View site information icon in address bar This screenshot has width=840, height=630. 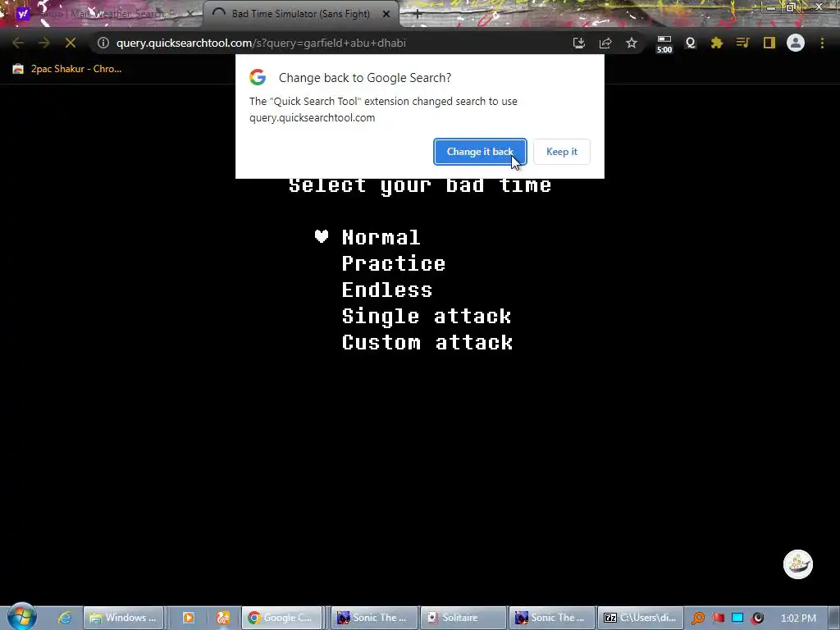[103, 43]
